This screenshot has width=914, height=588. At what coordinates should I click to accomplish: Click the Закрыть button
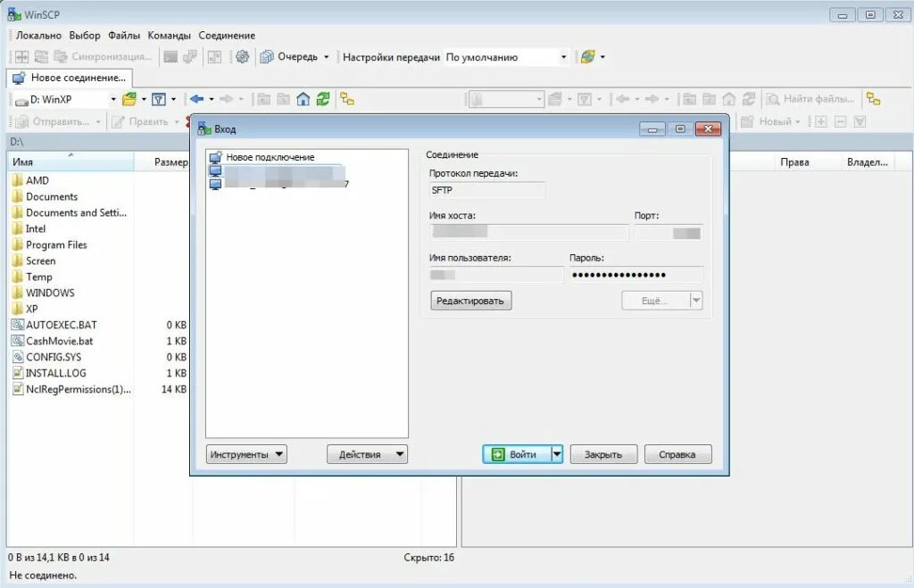coord(603,454)
